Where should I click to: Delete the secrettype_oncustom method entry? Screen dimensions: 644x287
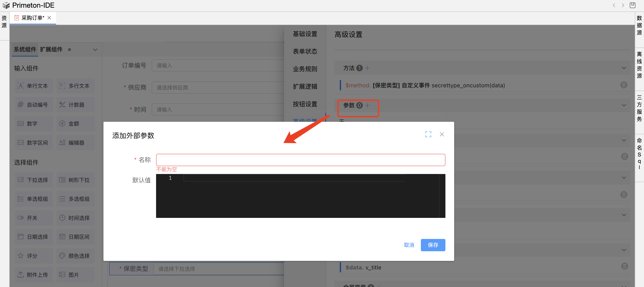623,85
